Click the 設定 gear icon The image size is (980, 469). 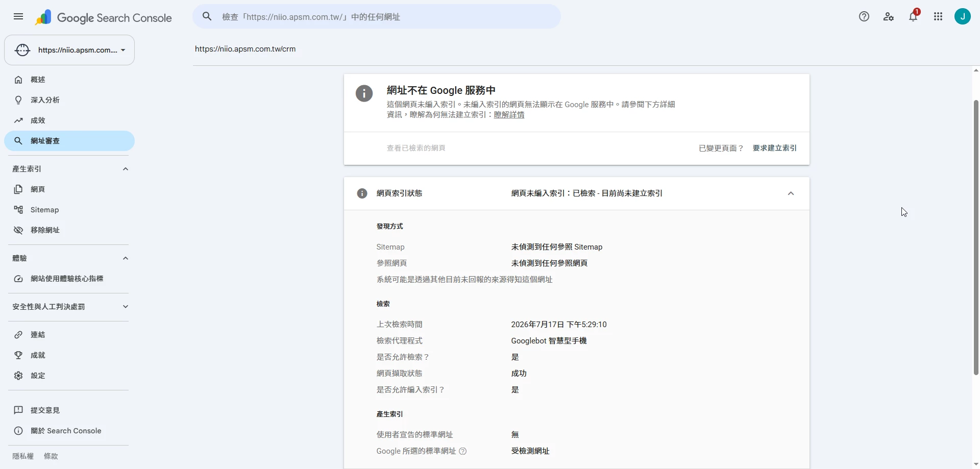[x=18, y=376]
